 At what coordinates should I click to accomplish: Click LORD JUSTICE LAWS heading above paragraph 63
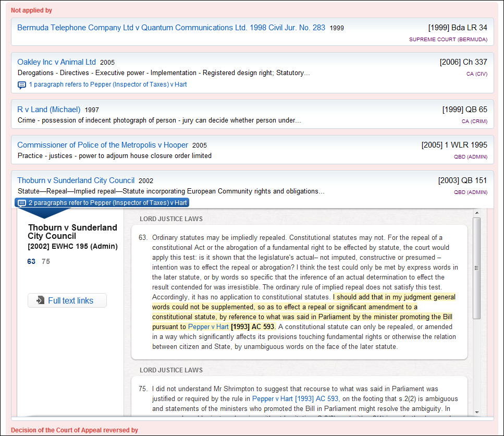(171, 219)
